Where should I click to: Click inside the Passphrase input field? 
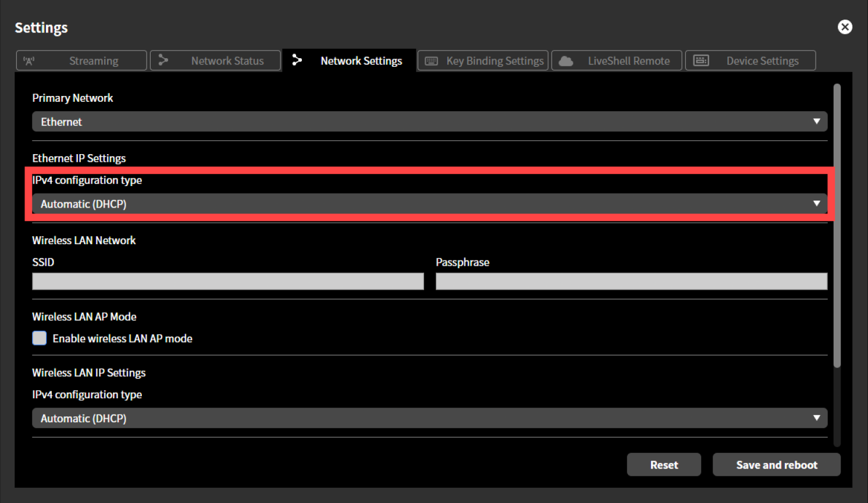click(x=631, y=281)
